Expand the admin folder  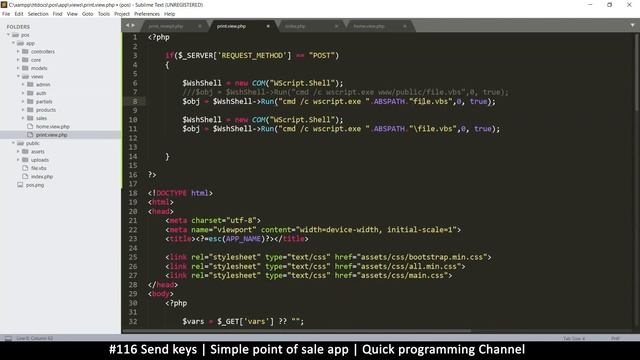[x=23, y=84]
